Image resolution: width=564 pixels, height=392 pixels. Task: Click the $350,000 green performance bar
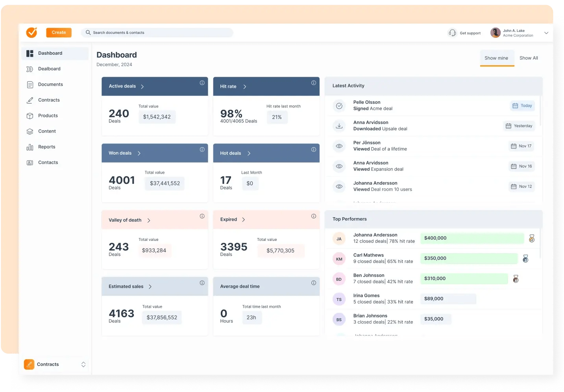click(x=469, y=259)
